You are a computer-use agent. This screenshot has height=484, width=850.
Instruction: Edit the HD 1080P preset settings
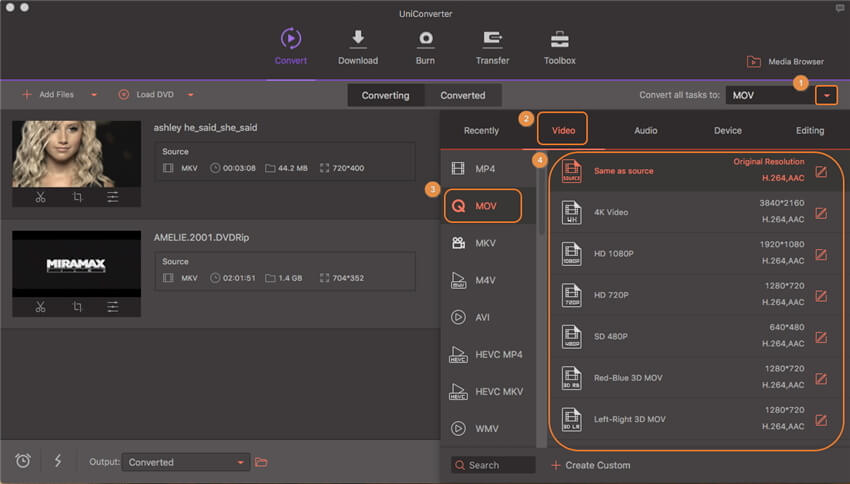click(x=821, y=254)
